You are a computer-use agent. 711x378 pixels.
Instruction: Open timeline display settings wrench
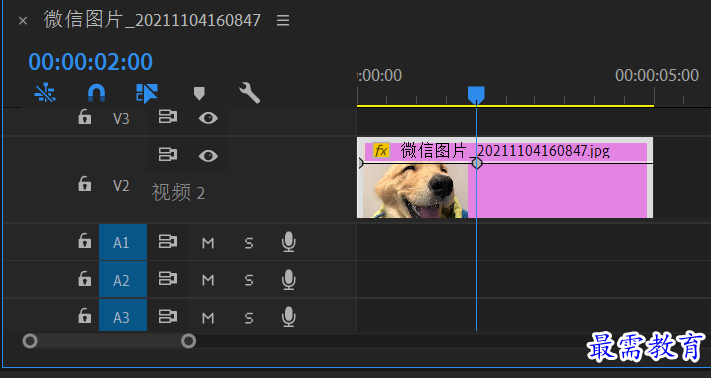(x=249, y=93)
